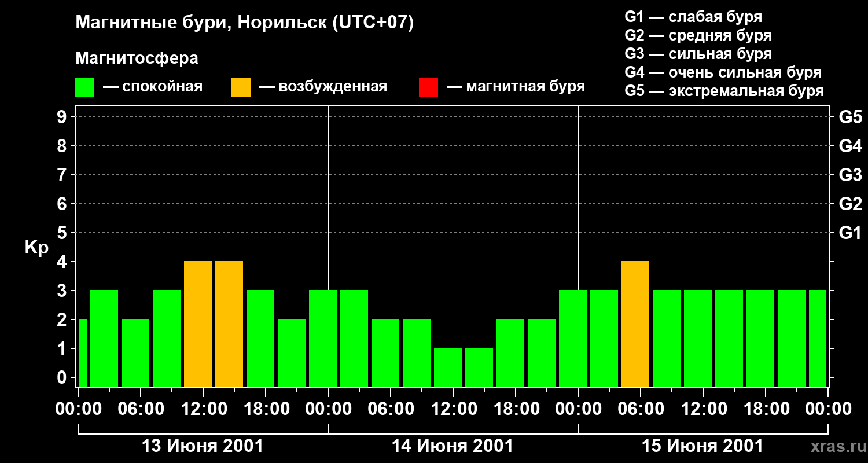Click the Магнитосфера legend heading
This screenshot has height=463, width=868.
click(137, 58)
